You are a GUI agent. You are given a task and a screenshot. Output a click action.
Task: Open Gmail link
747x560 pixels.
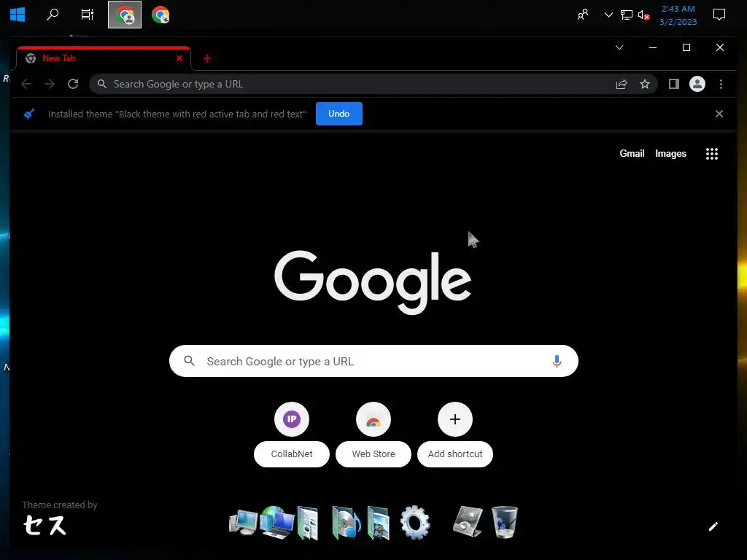click(632, 153)
